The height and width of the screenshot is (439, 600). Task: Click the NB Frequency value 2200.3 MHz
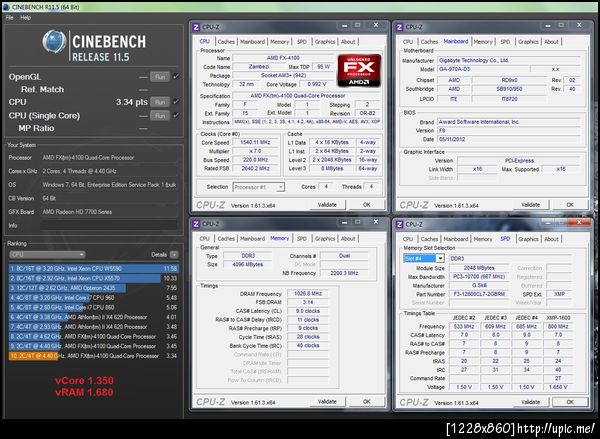tap(344, 273)
